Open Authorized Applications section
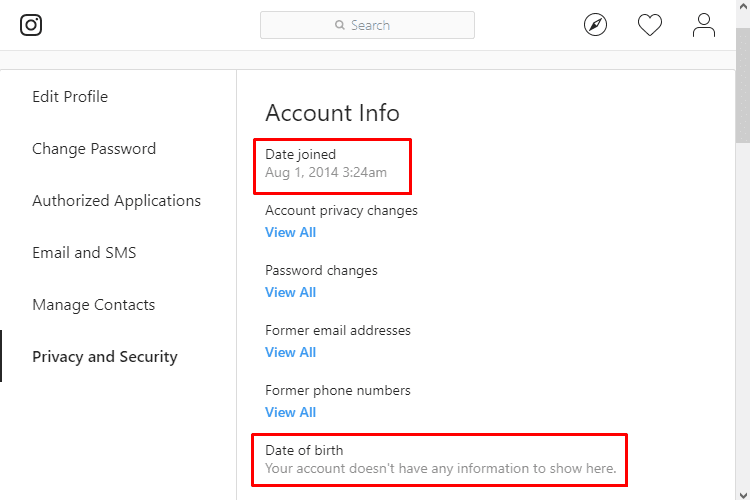 (x=116, y=201)
